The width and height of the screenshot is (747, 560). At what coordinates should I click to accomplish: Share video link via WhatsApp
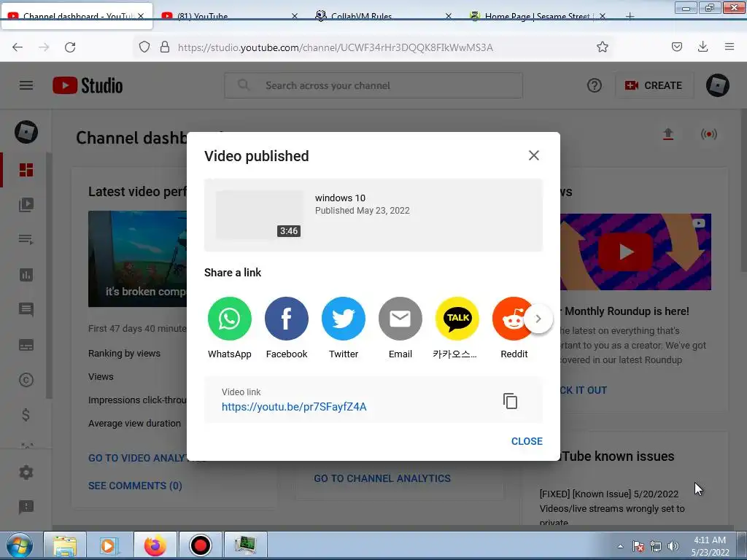[x=229, y=319]
